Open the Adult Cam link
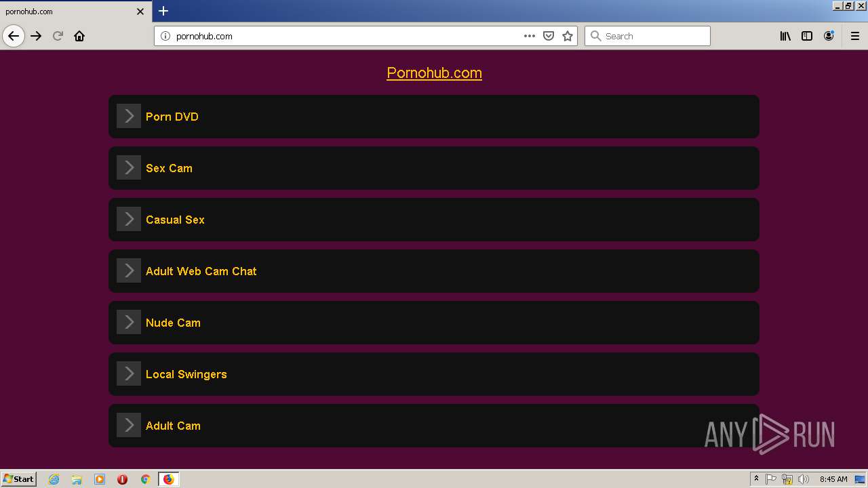Screen dimensions: 868x488 pos(173,426)
